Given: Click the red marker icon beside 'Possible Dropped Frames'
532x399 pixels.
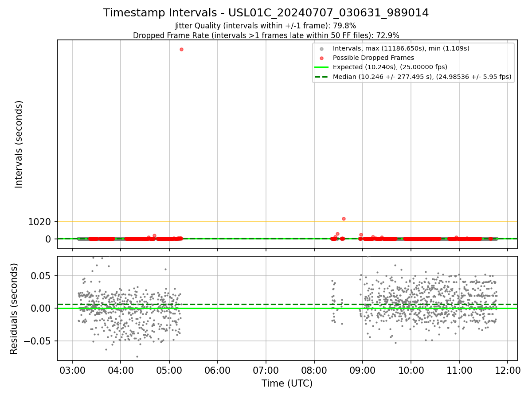Looking at the screenshot, I should pos(321,58).
